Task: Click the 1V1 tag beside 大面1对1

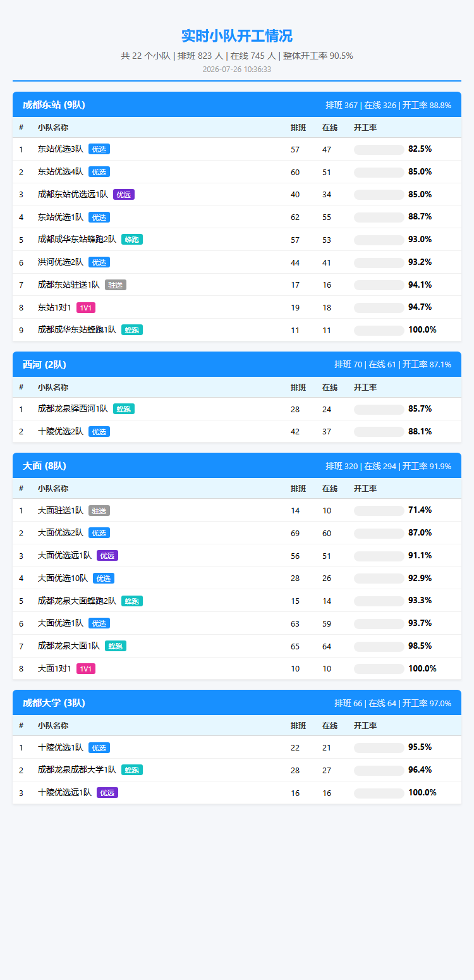Action: tap(86, 669)
